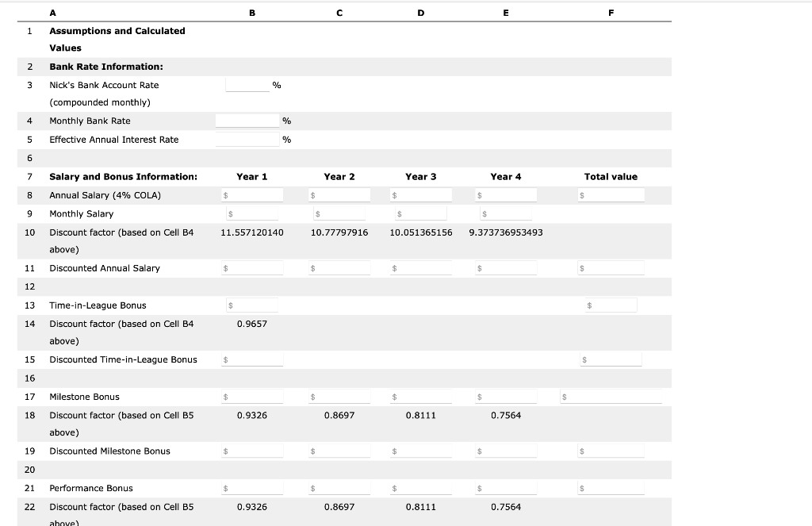
Task: Focus Discounted Milestone Bonus Total value field
Action: pyautogui.click(x=611, y=451)
